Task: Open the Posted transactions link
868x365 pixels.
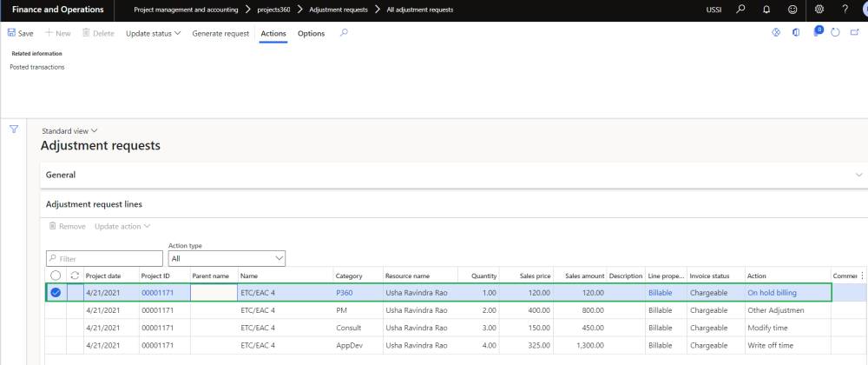Action: [37, 67]
